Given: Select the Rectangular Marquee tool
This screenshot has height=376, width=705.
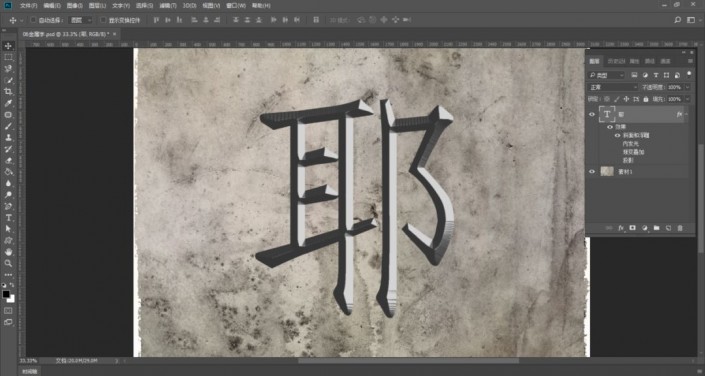Looking at the screenshot, I should coord(8,57).
